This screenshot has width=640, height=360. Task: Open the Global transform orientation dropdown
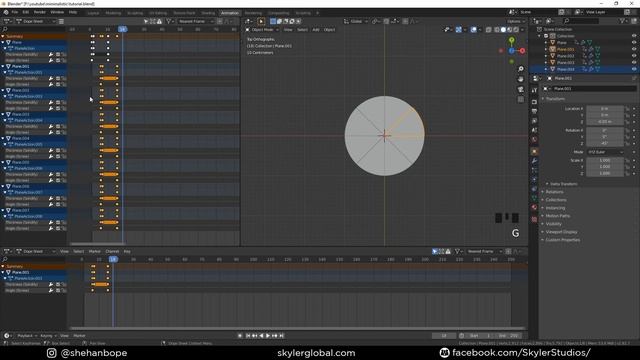click(356, 21)
